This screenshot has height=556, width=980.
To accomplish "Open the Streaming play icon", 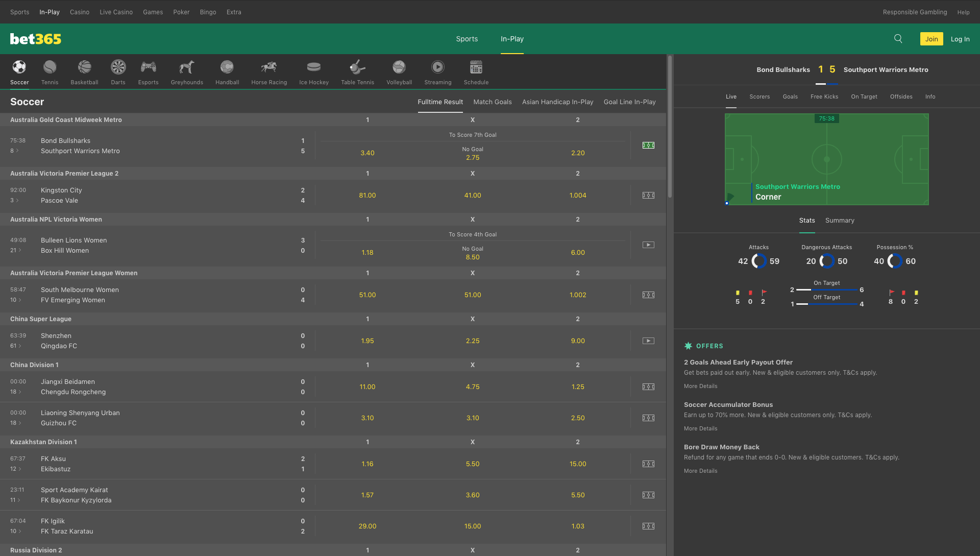I will (x=438, y=67).
